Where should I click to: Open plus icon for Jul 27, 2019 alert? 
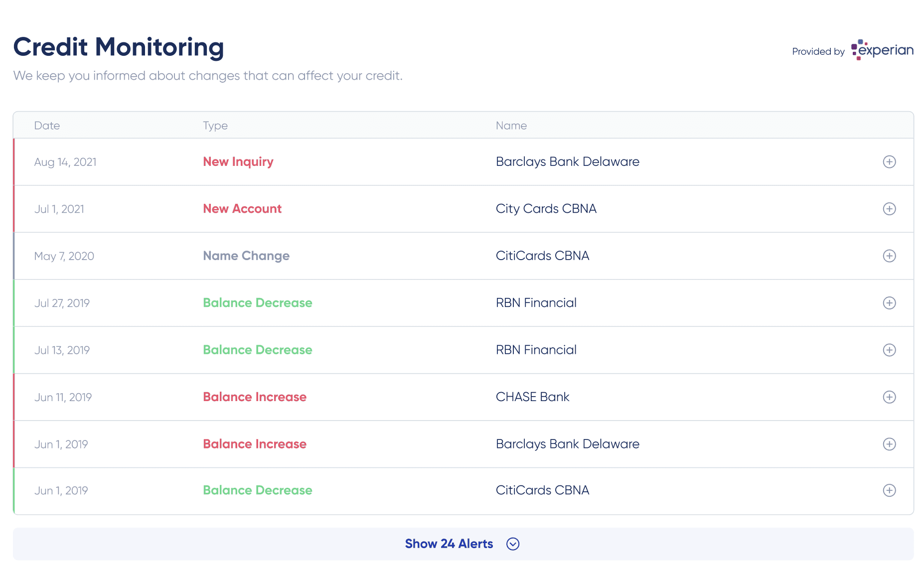pyautogui.click(x=889, y=303)
